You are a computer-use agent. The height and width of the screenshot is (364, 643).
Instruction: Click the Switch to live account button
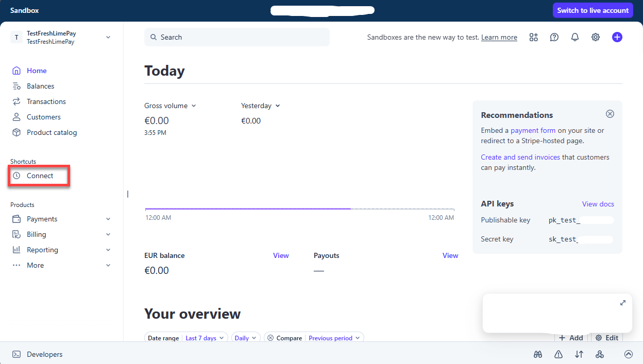(x=593, y=10)
